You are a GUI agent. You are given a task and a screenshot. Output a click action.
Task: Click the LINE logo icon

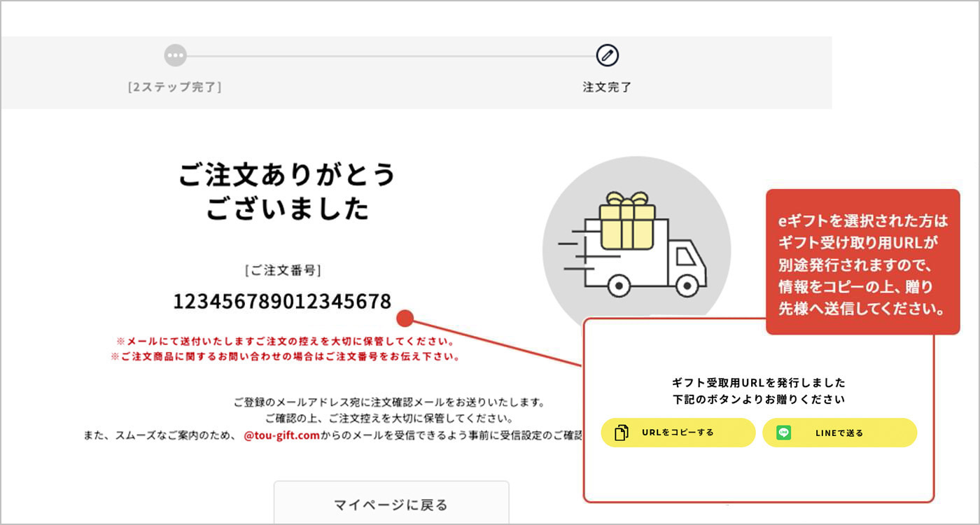tap(783, 433)
